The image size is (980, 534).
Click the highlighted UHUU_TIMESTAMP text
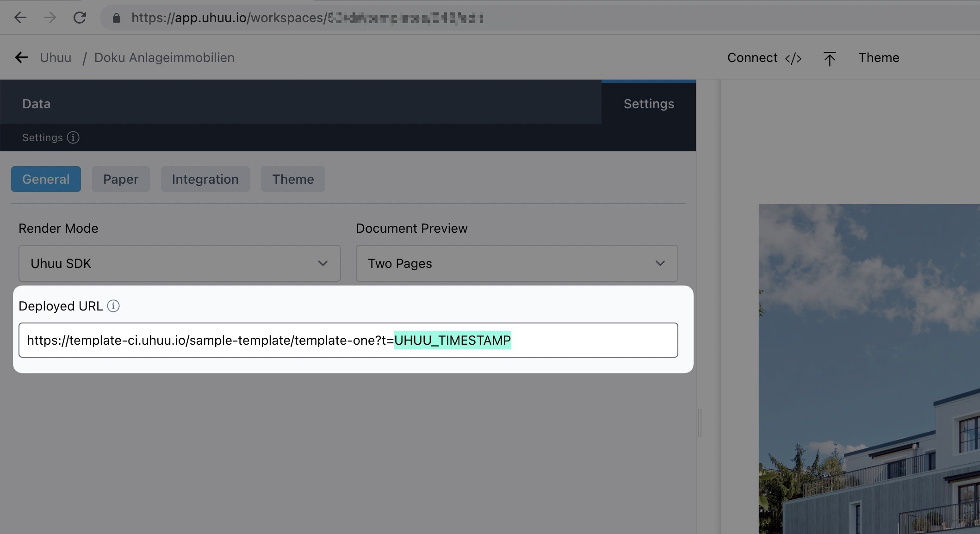coord(453,341)
